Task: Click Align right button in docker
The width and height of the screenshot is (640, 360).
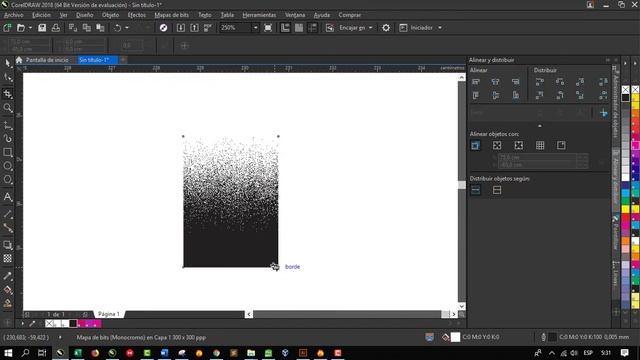Action: point(516,82)
